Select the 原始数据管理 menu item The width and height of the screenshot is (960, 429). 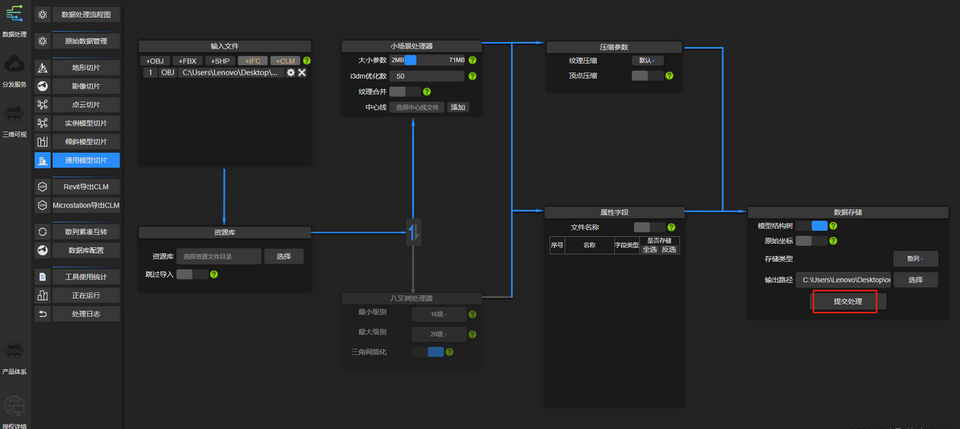pyautogui.click(x=86, y=42)
